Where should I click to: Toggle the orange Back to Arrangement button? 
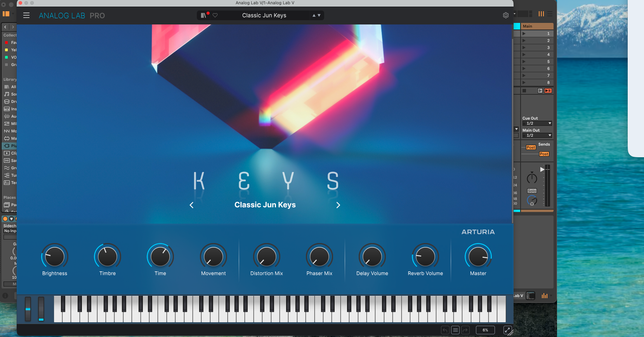pos(548,91)
